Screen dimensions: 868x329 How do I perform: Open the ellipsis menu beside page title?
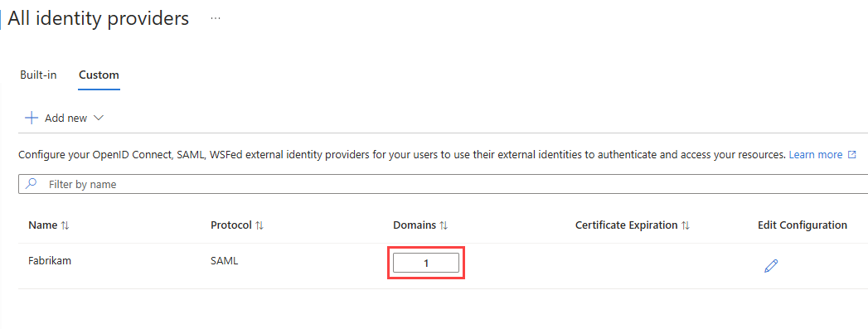click(x=216, y=18)
